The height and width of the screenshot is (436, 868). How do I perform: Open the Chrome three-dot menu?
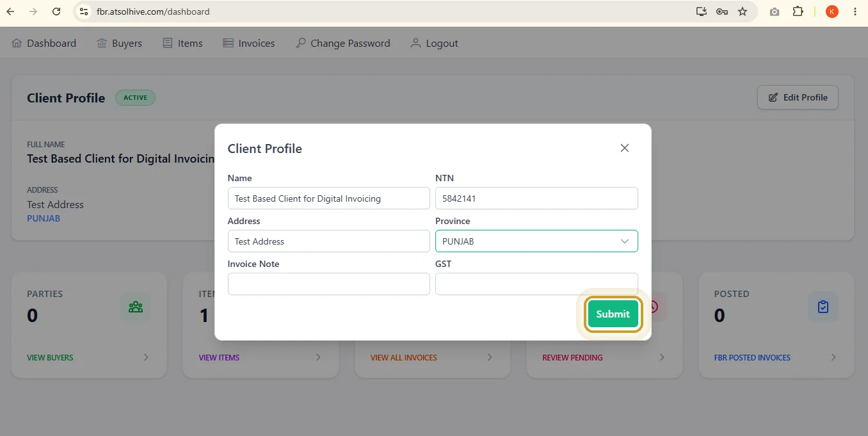pyautogui.click(x=855, y=12)
